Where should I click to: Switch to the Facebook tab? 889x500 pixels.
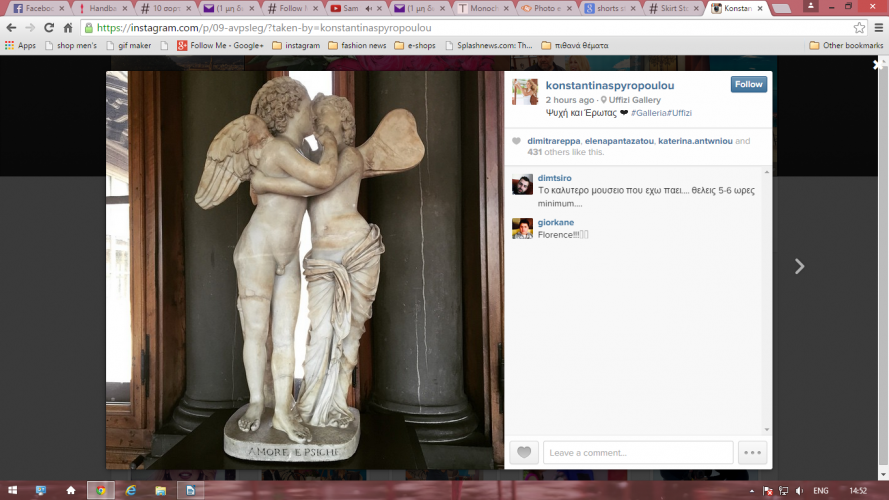pyautogui.click(x=38, y=9)
